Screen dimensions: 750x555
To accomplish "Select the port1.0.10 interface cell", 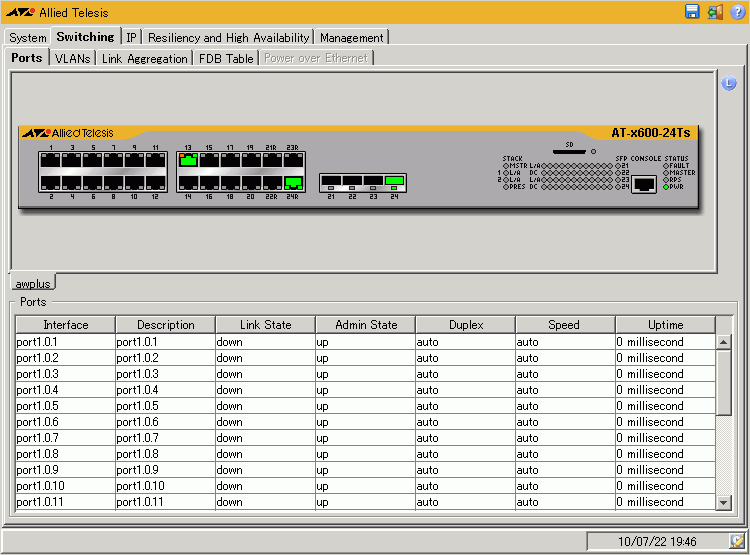I will 66,486.
